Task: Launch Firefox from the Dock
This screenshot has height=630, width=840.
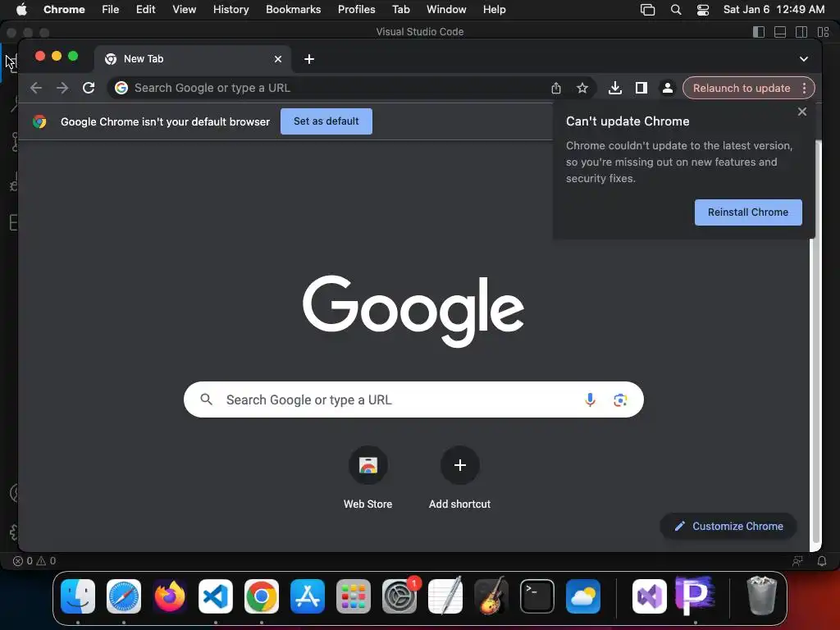Action: click(170, 596)
